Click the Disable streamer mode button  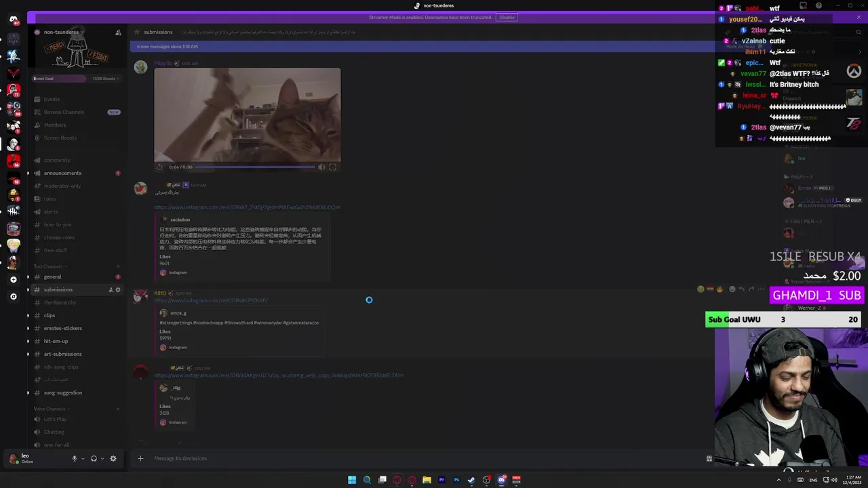pyautogui.click(x=507, y=18)
